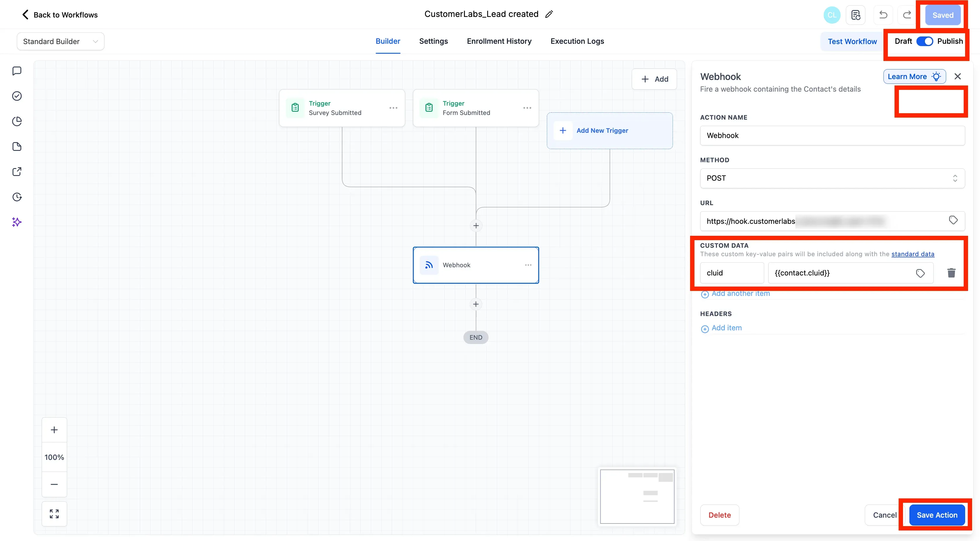Screen dimensions: 980x541
Task: Delete the cluid custom data row
Action: click(951, 273)
